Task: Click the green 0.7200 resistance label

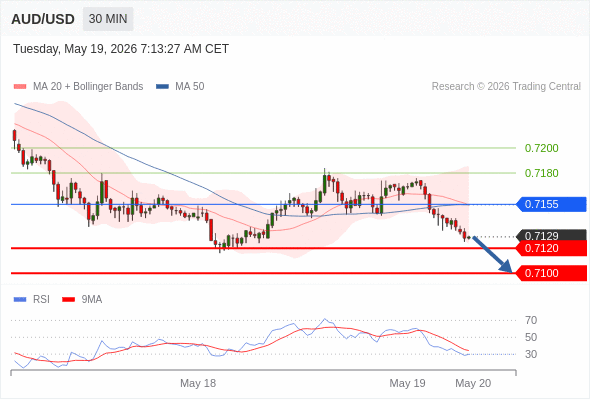Action: pos(541,148)
